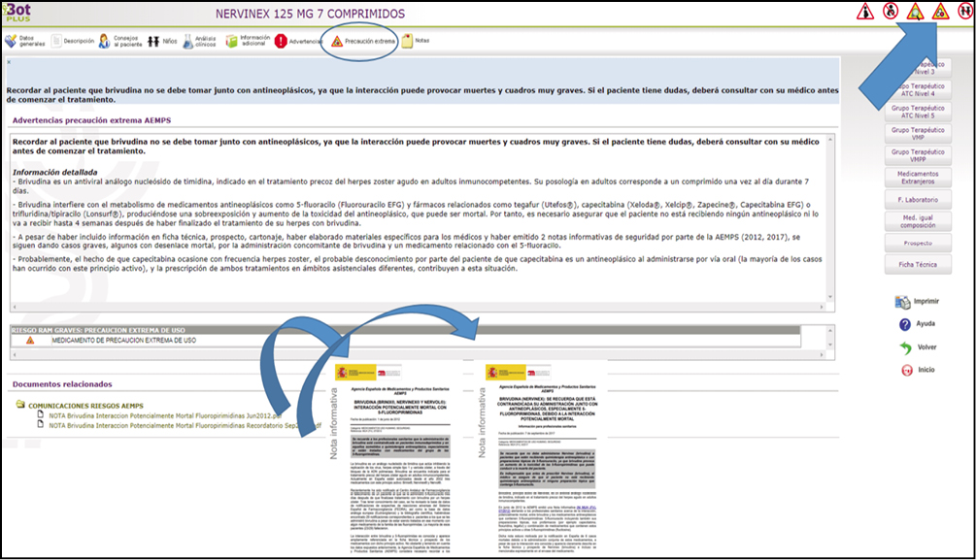Click the Grupo Terapéutico ATC Nivel 5 button
Image resolution: width=976 pixels, height=560 pixels.
pos(917,111)
